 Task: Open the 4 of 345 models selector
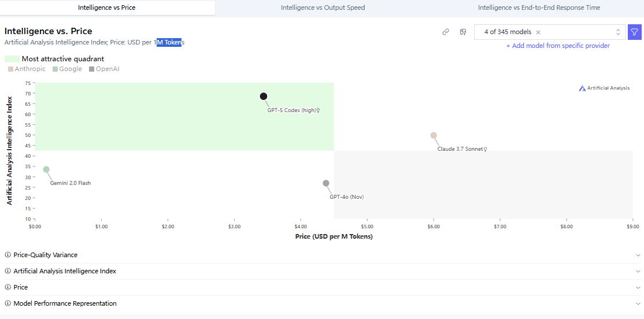pos(550,32)
